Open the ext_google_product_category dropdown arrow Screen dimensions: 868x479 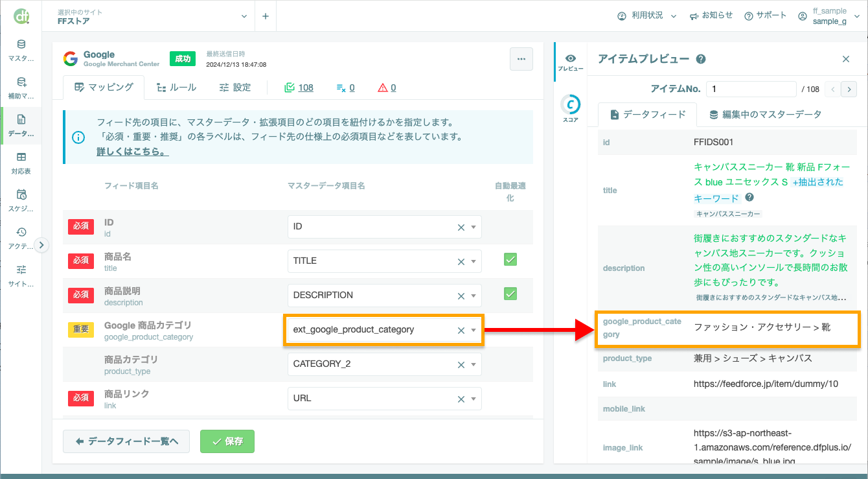(x=474, y=330)
